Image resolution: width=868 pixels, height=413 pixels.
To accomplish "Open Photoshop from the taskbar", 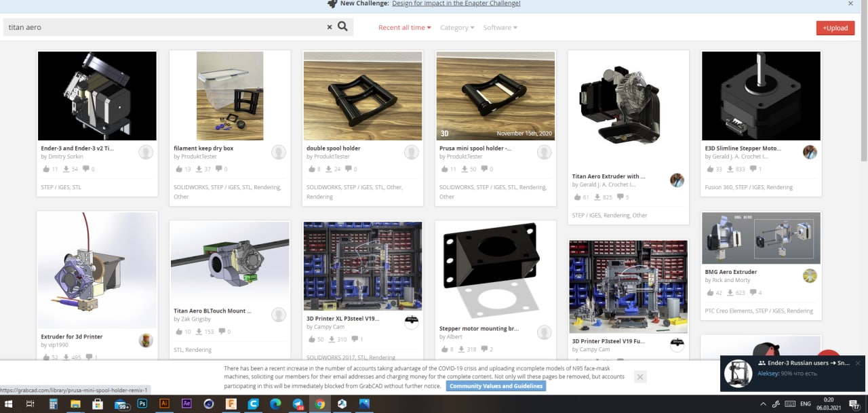I will [x=142, y=404].
